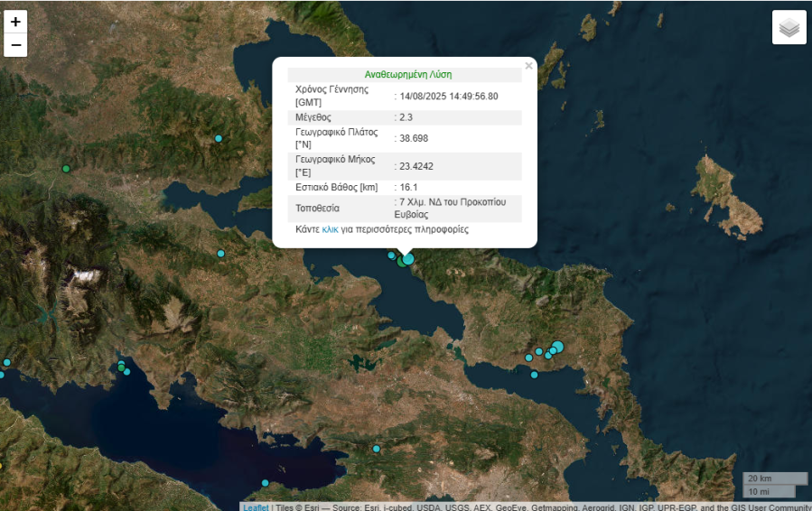This screenshot has width=812, height=511.
Task: Close the earthquake info popup
Action: click(528, 66)
